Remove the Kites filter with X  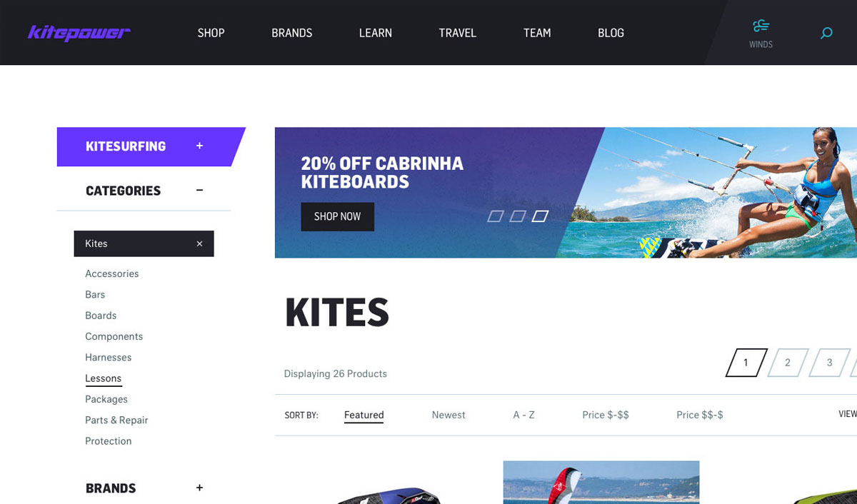tap(199, 244)
